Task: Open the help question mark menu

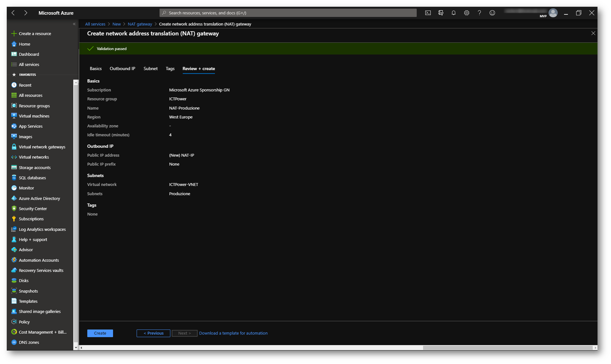Action: point(479,13)
